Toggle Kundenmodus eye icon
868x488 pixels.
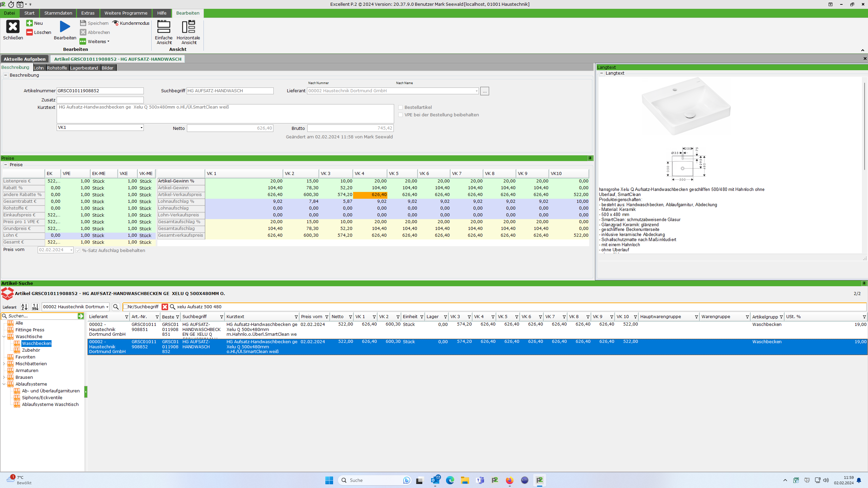click(x=115, y=23)
